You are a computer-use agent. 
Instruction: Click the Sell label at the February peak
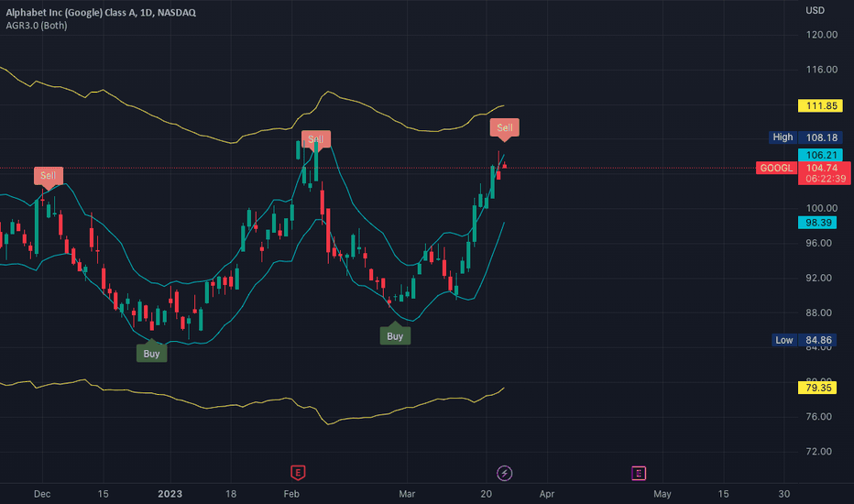pyautogui.click(x=316, y=139)
